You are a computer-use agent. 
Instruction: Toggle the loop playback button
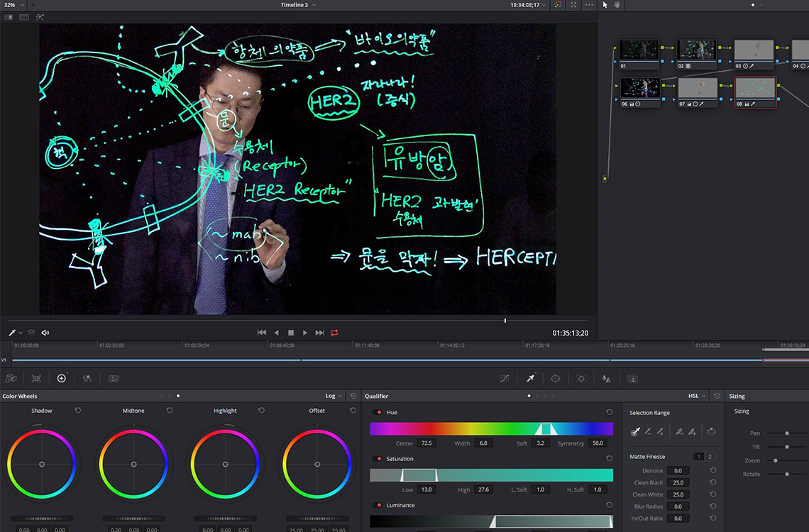tap(334, 333)
